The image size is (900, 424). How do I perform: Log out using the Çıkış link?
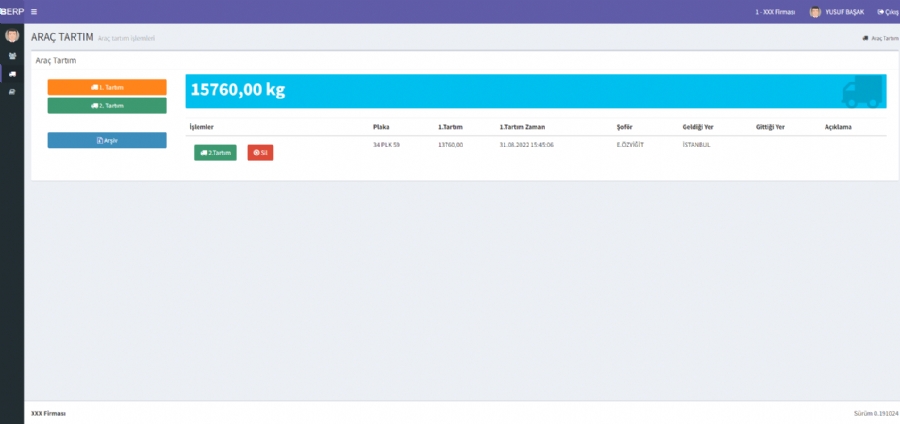coord(887,12)
